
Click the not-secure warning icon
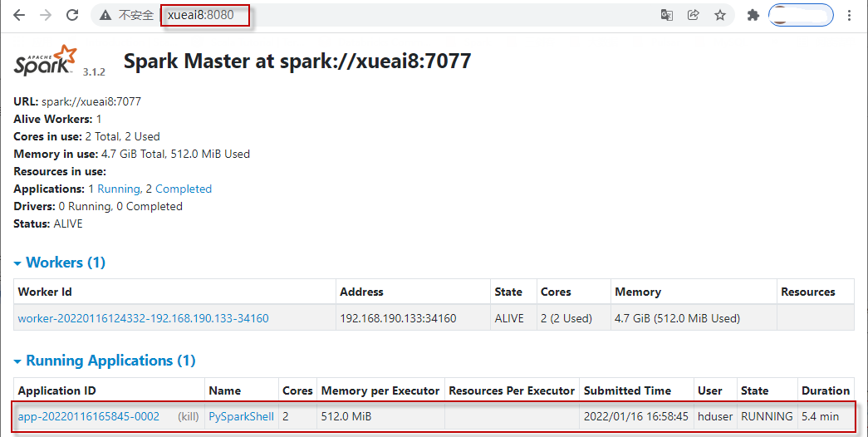pos(105,15)
